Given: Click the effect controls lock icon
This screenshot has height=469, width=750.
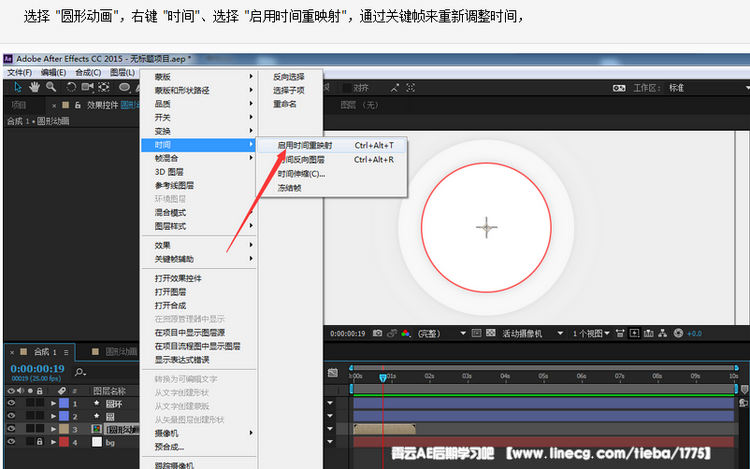Looking at the screenshot, I should click(x=77, y=105).
